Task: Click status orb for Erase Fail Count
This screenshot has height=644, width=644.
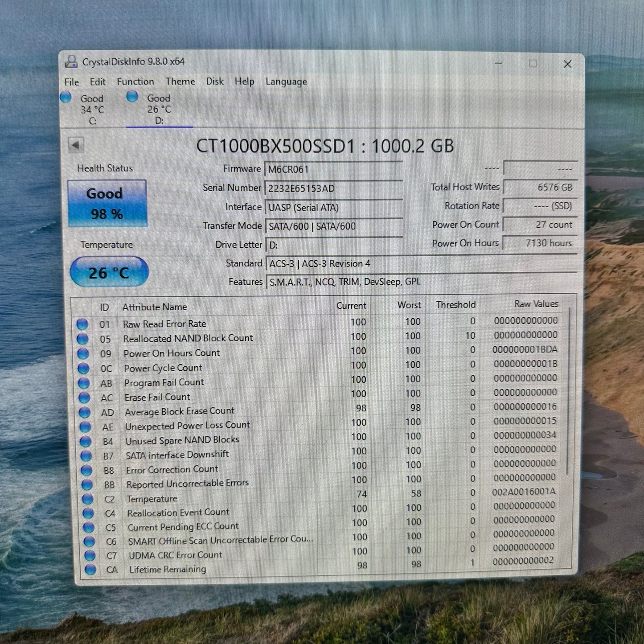Action: tap(84, 398)
